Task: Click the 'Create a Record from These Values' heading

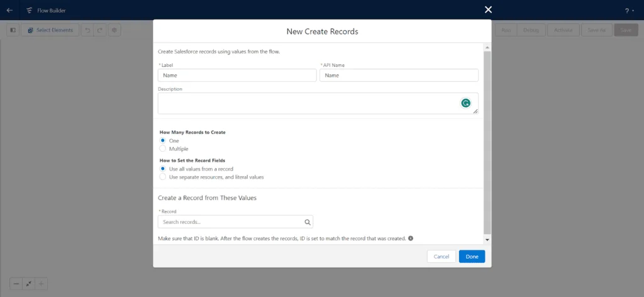Action: point(207,198)
